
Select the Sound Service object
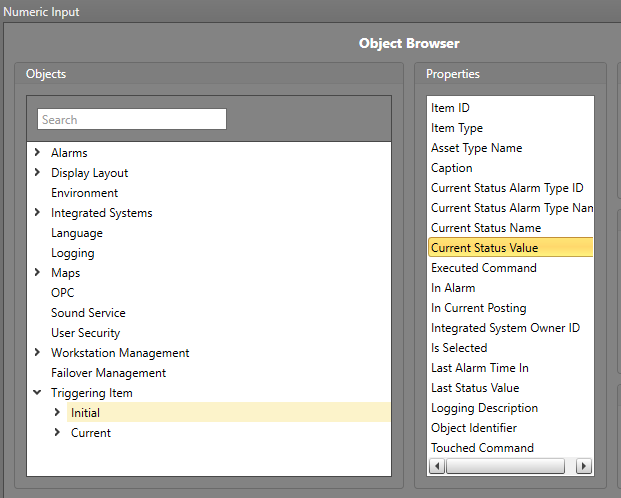(x=88, y=313)
